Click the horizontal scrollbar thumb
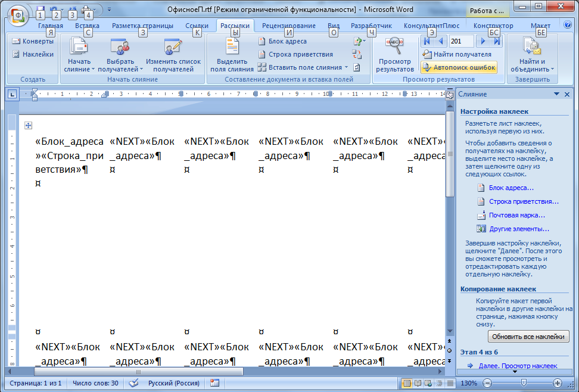 (x=138, y=372)
